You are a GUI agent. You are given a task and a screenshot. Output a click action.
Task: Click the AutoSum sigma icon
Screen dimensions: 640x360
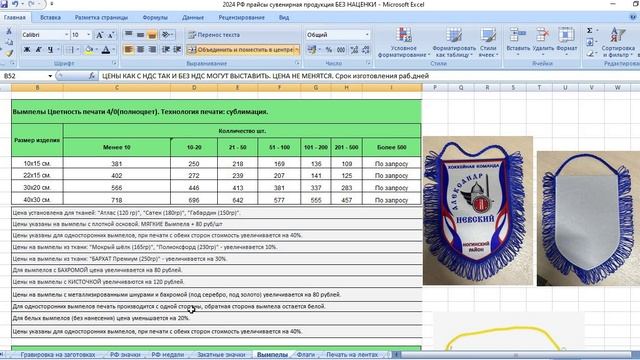pyautogui.click(x=589, y=31)
